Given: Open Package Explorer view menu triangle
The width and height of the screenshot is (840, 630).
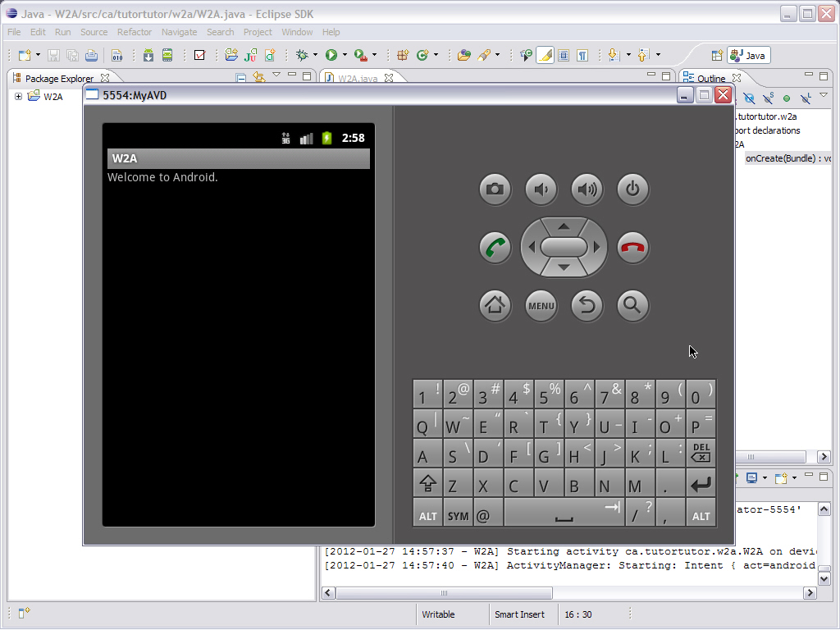Looking at the screenshot, I should 276,75.
